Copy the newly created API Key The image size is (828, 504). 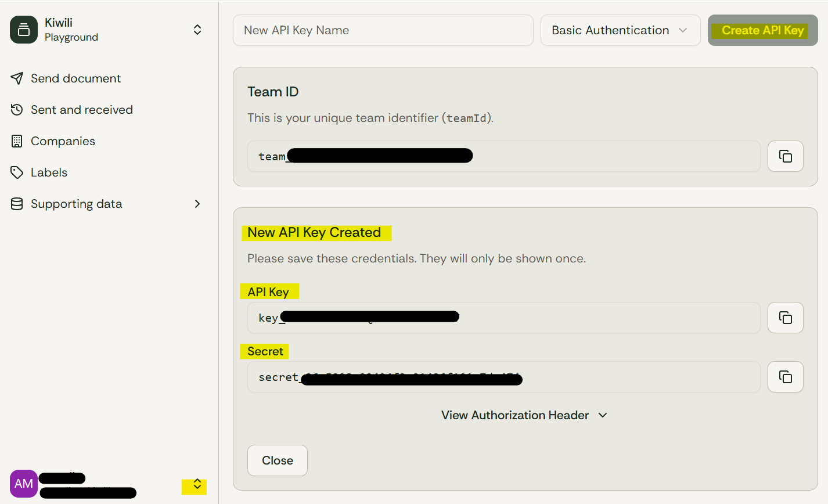point(785,317)
